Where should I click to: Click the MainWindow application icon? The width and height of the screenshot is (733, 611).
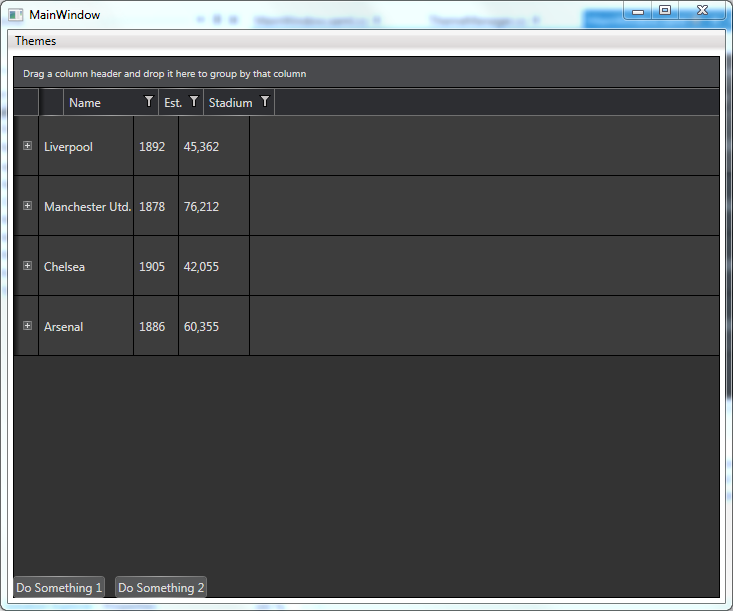point(15,15)
